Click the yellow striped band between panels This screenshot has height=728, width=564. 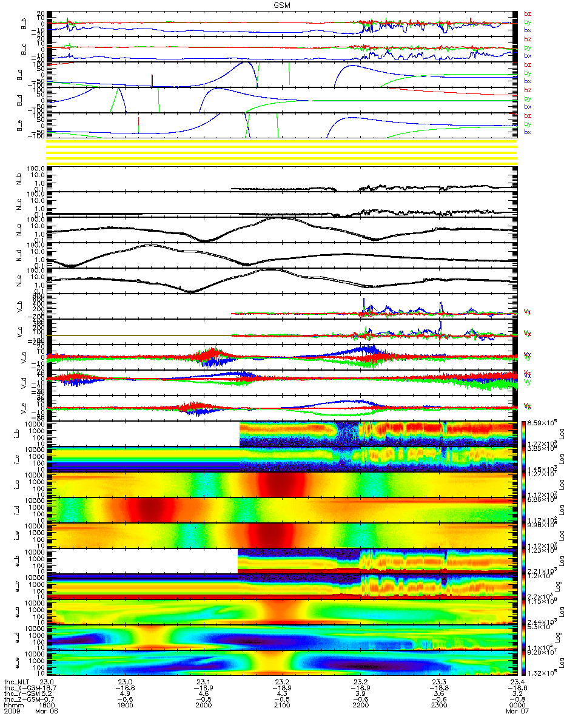click(x=281, y=152)
